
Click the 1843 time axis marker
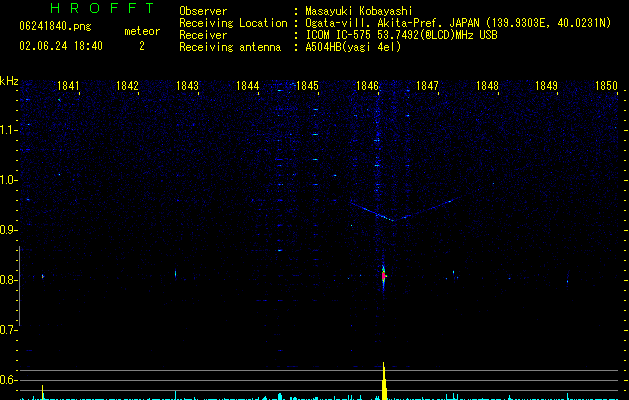187,86
